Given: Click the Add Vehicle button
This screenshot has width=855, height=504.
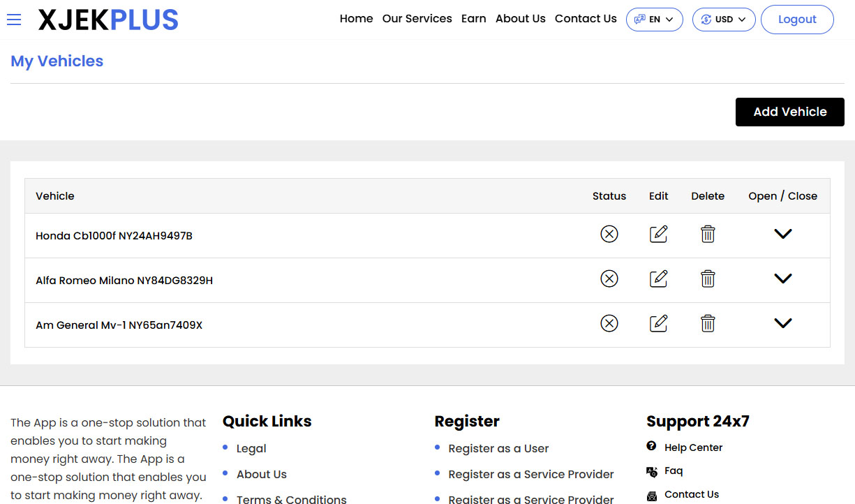Looking at the screenshot, I should coord(789,112).
